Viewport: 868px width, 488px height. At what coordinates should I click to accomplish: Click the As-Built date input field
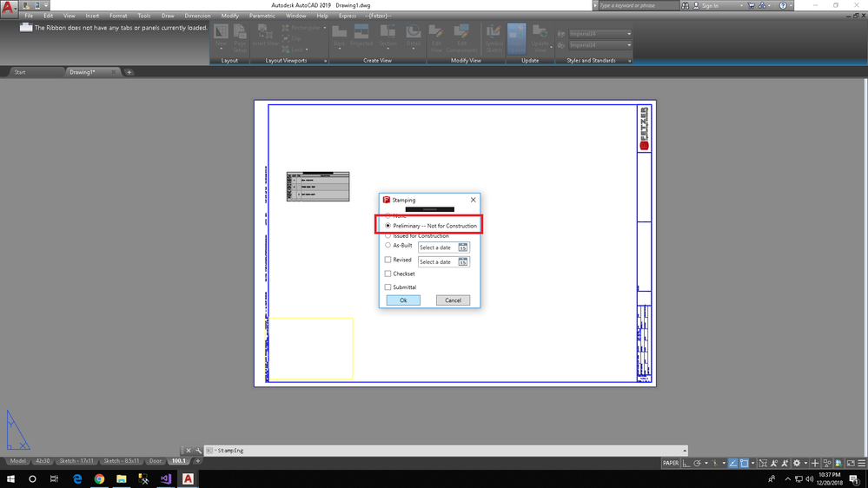pyautogui.click(x=437, y=247)
